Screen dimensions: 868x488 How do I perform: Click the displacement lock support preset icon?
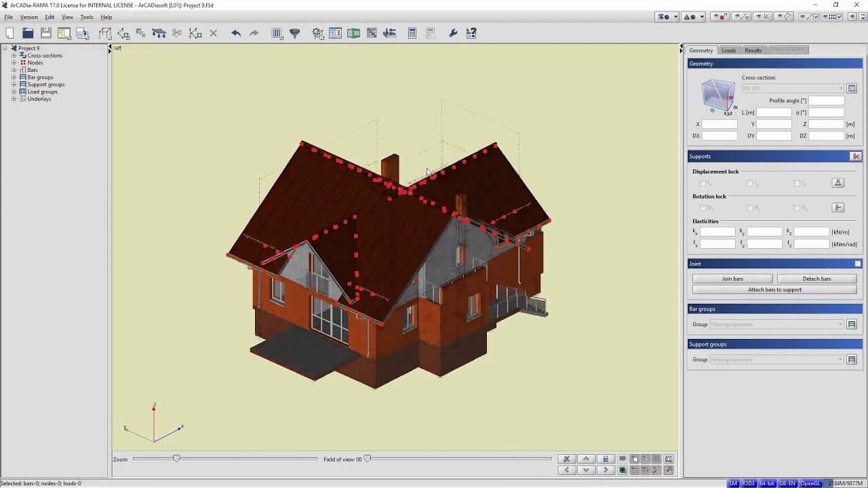(x=838, y=183)
